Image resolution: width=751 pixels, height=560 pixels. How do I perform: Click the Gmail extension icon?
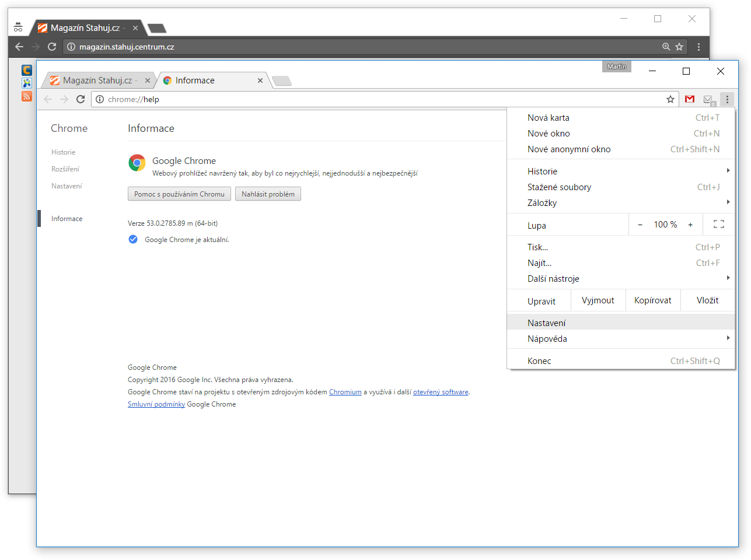click(x=690, y=99)
